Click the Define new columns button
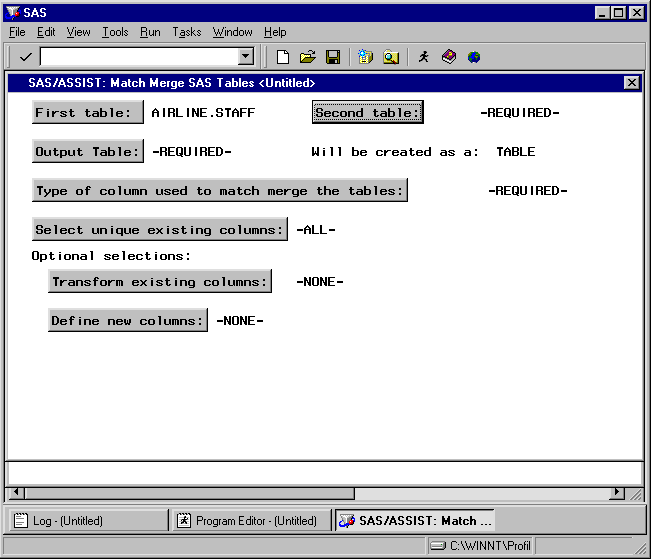The image size is (651, 559). pyautogui.click(x=128, y=320)
